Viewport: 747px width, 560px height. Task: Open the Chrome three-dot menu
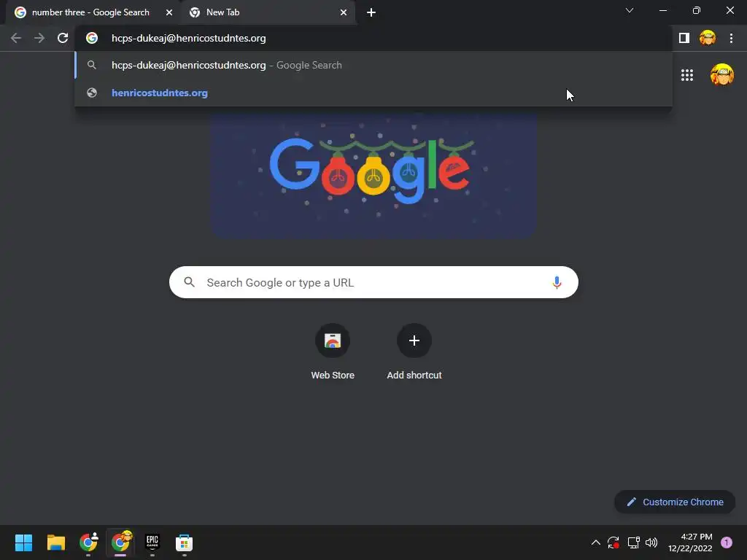coord(731,38)
